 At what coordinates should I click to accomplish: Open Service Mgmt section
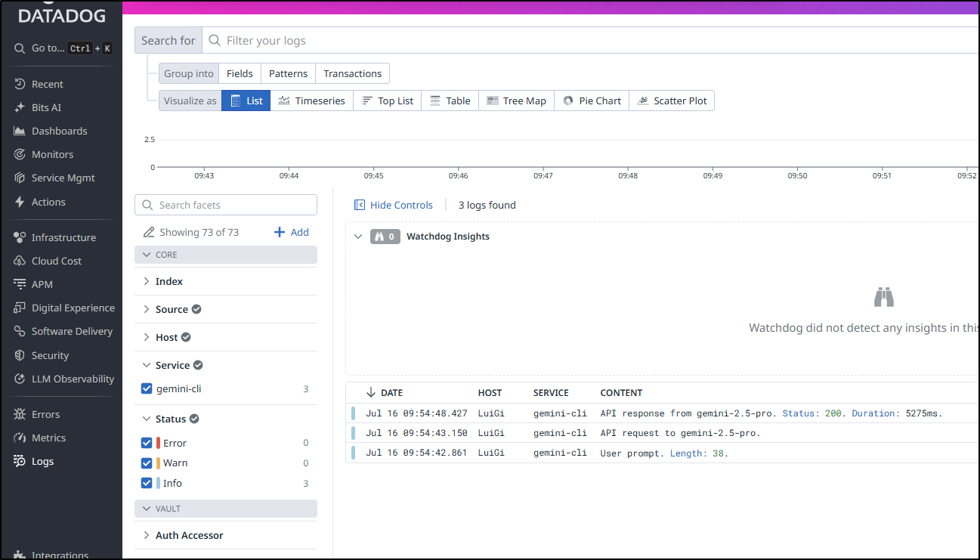(x=63, y=178)
